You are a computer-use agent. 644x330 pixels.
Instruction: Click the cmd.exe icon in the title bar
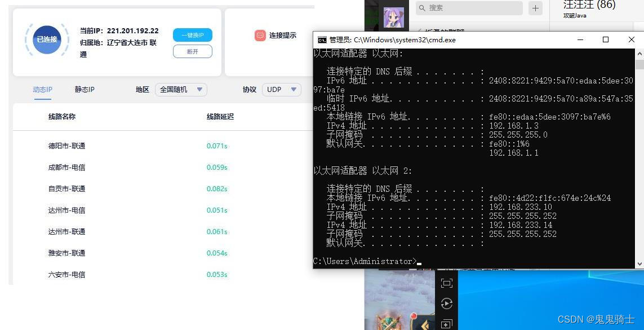click(x=321, y=39)
